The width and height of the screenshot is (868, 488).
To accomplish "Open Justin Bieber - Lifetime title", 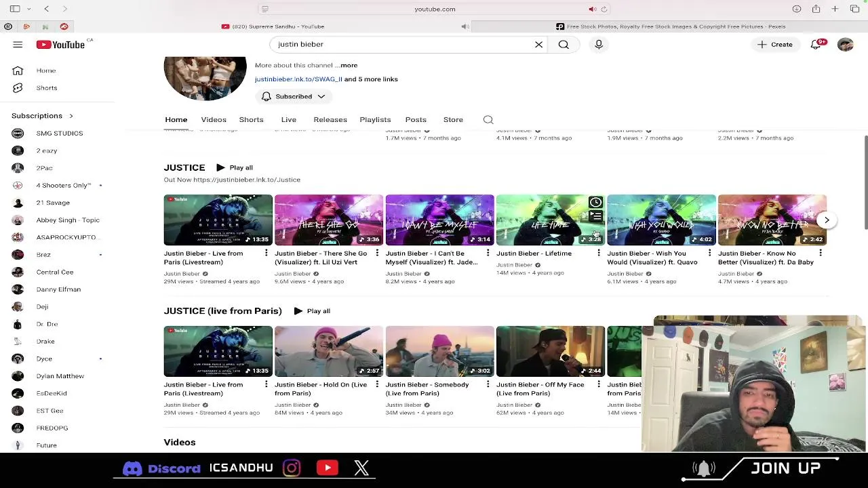I will coord(534,253).
